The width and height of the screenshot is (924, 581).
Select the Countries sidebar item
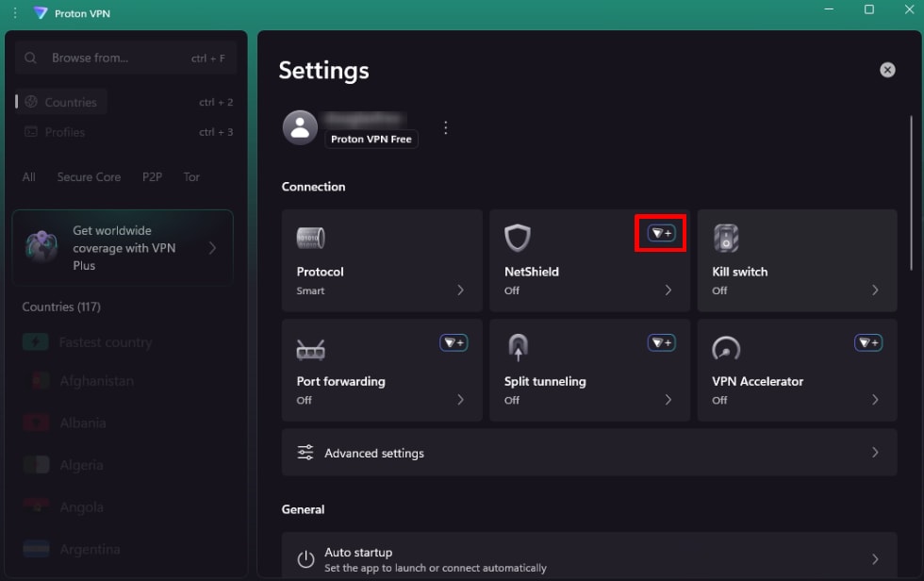(x=61, y=102)
